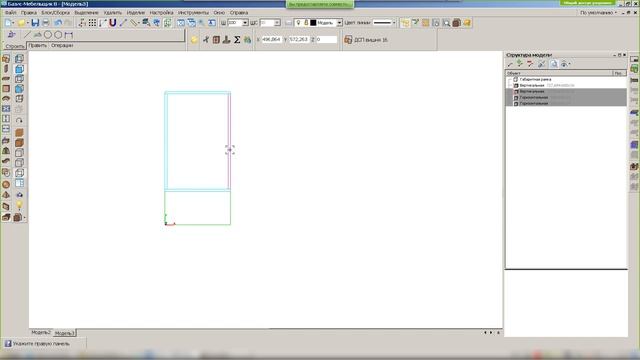
Task: Open the Настройка menu
Action: pyautogui.click(x=161, y=13)
